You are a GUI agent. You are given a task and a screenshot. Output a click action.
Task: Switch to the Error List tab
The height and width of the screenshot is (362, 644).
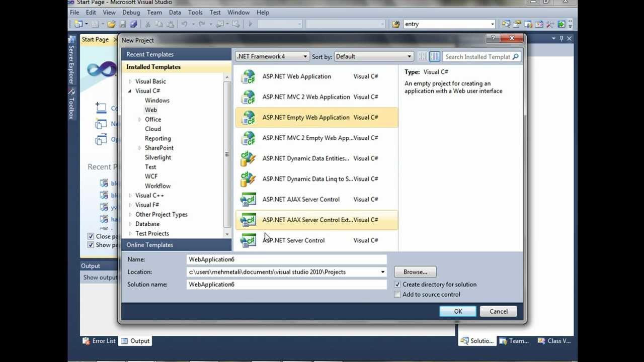click(x=100, y=341)
